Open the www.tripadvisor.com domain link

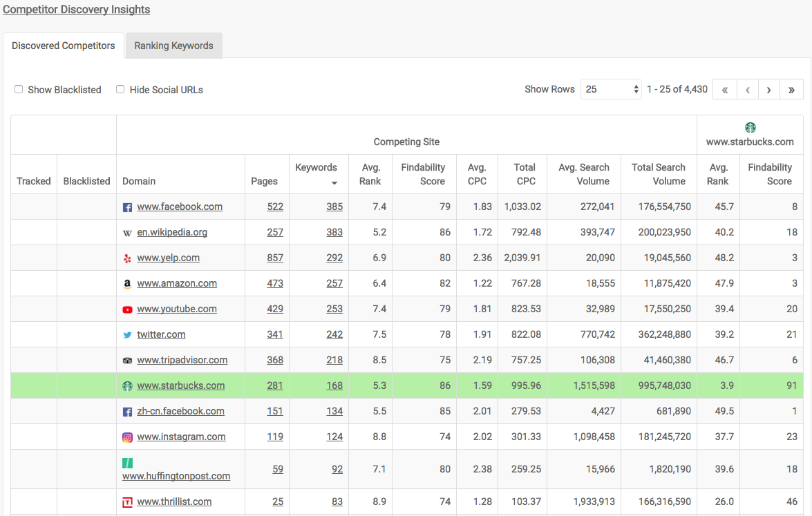182,360
